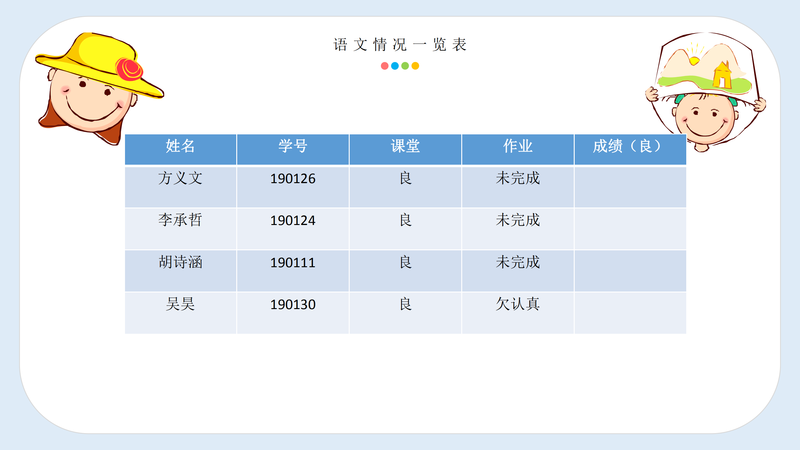The height and width of the screenshot is (450, 800).
Task: Click the 作业 header cell
Action: point(518,149)
